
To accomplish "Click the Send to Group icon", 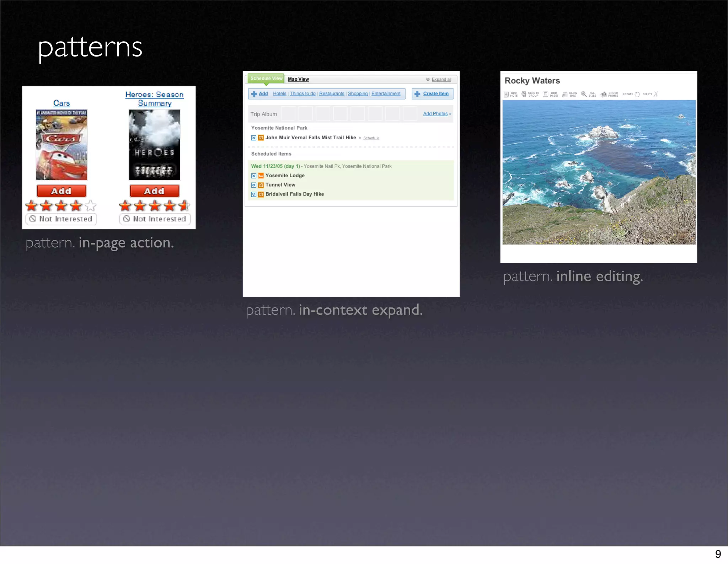I will 524,94.
